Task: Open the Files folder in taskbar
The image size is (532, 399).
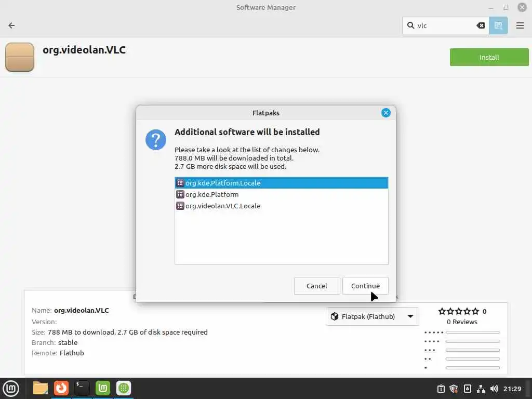Action: (40, 388)
